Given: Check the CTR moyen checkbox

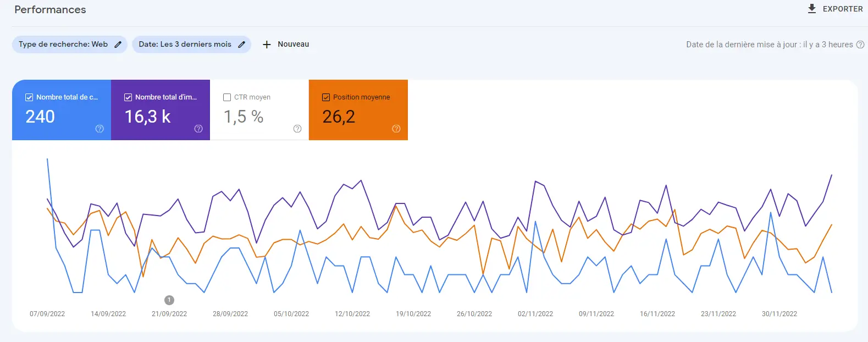Looking at the screenshot, I should (227, 97).
